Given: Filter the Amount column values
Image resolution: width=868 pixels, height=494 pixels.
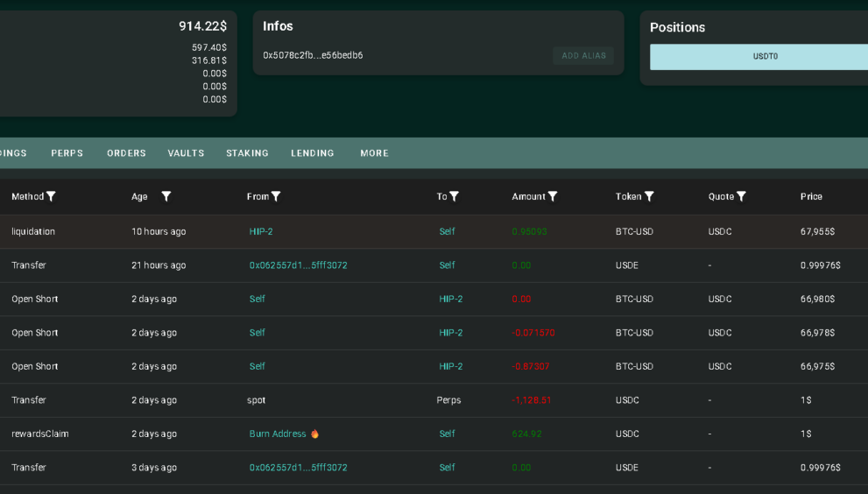Looking at the screenshot, I should (x=553, y=197).
